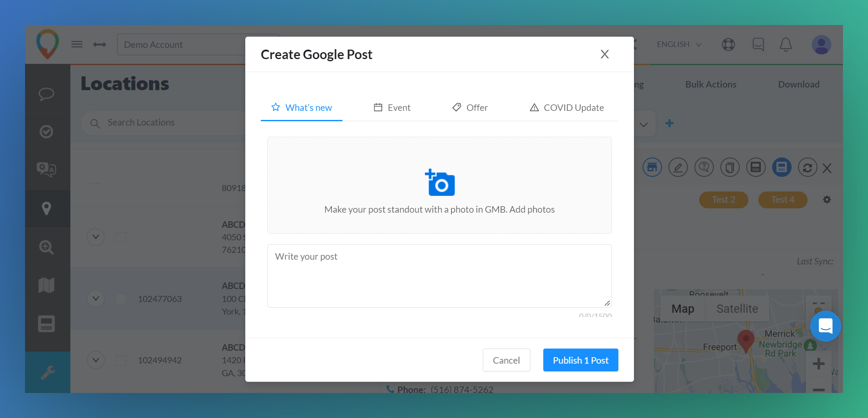Open the Q&A sidebar item
868x418 pixels.
[47, 170]
